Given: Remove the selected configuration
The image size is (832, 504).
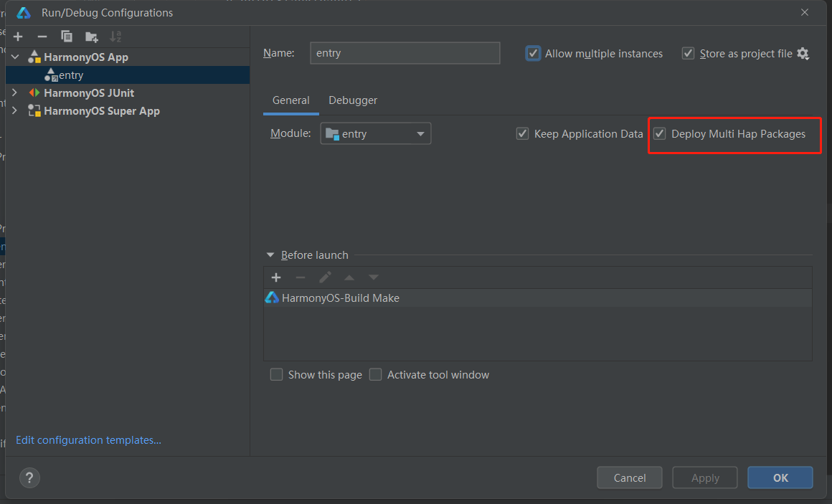Looking at the screenshot, I should pyautogui.click(x=42, y=37).
